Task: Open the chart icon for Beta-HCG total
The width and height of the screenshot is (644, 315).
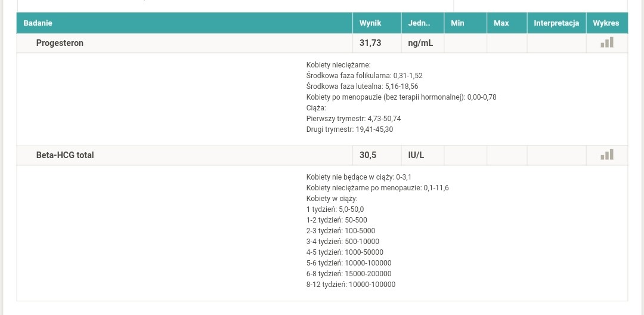Action: click(x=606, y=155)
